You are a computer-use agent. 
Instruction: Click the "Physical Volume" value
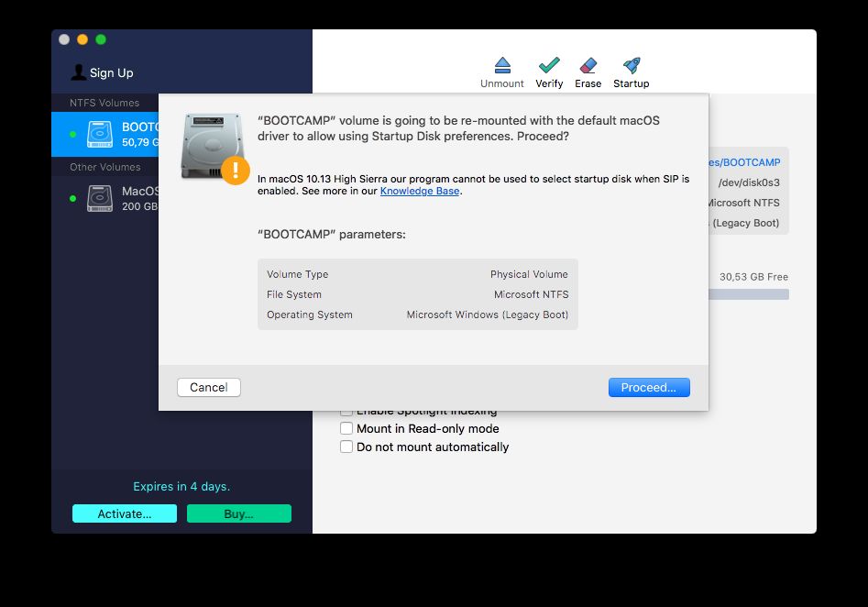coord(529,274)
